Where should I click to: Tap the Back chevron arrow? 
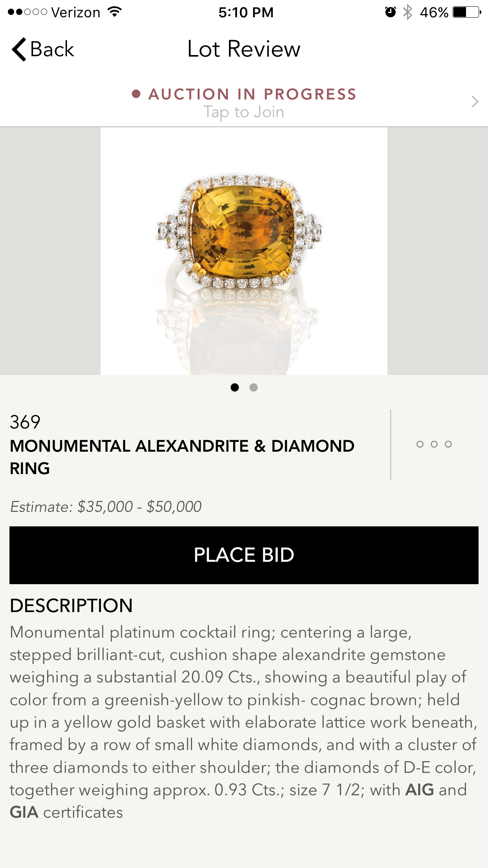coord(19,50)
